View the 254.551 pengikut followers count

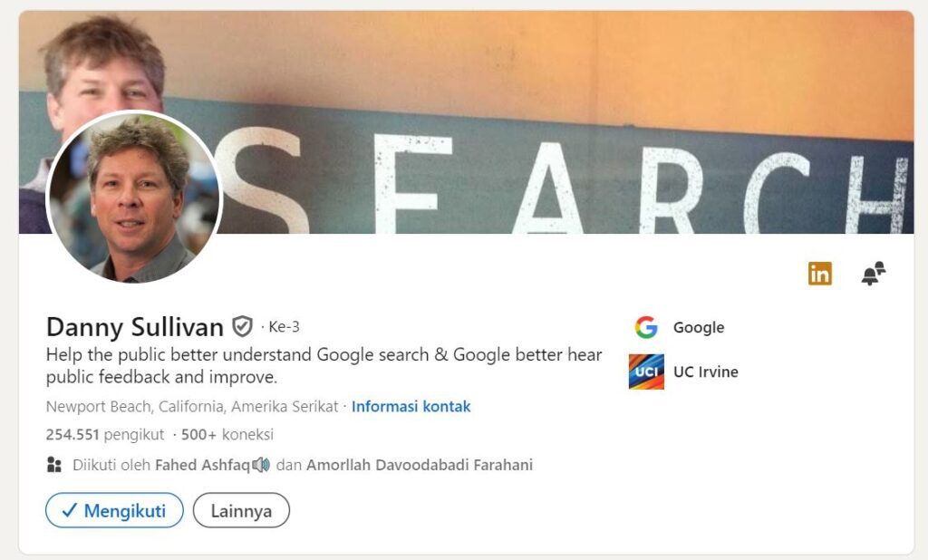pyautogui.click(x=105, y=435)
